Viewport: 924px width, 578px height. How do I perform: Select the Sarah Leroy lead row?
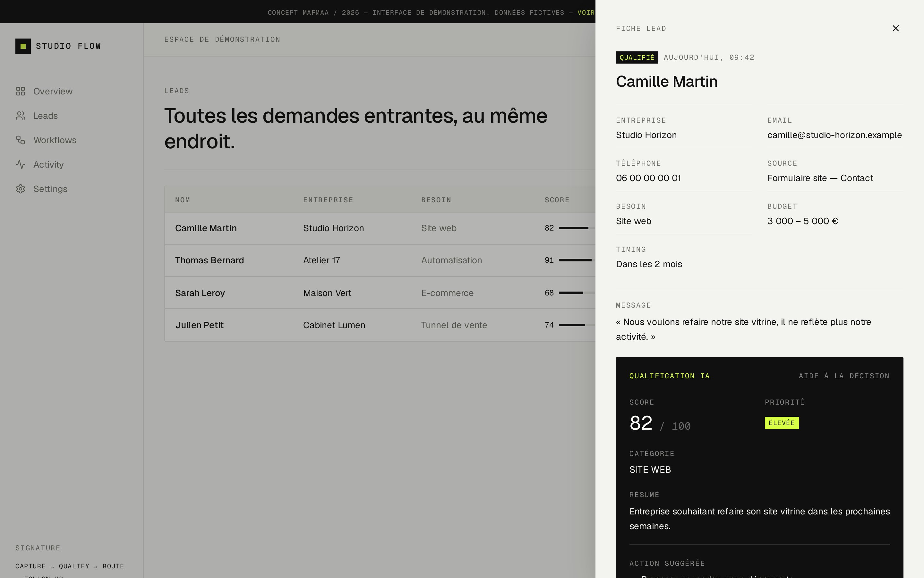click(x=380, y=293)
